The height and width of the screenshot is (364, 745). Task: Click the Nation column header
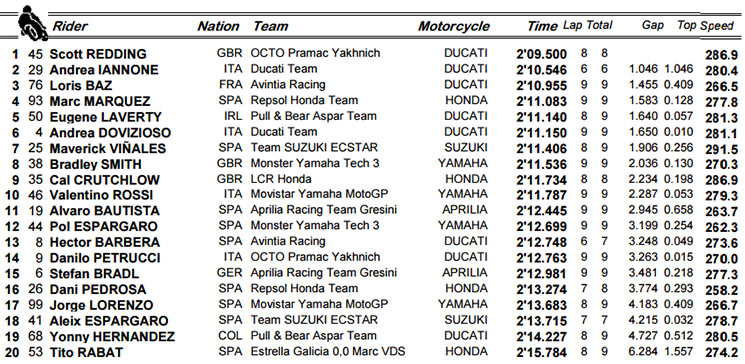[x=218, y=26]
